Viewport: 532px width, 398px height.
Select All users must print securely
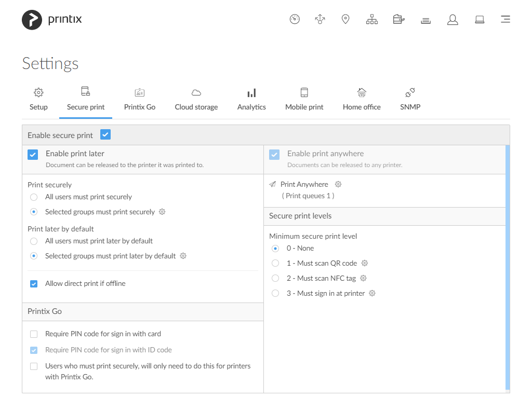[34, 197]
